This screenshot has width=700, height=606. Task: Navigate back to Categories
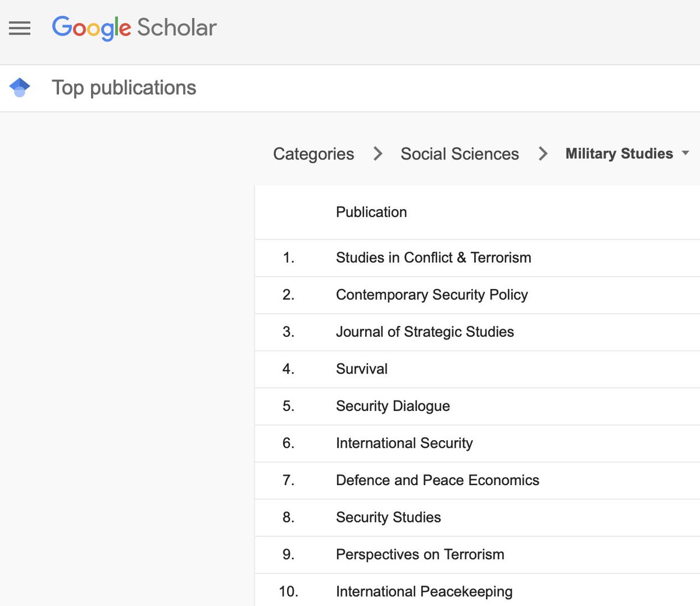coord(313,154)
